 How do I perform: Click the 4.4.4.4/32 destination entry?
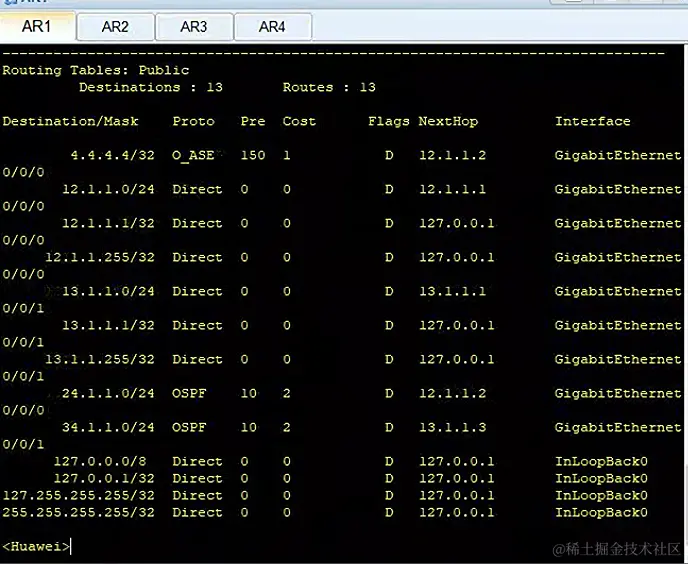point(113,155)
